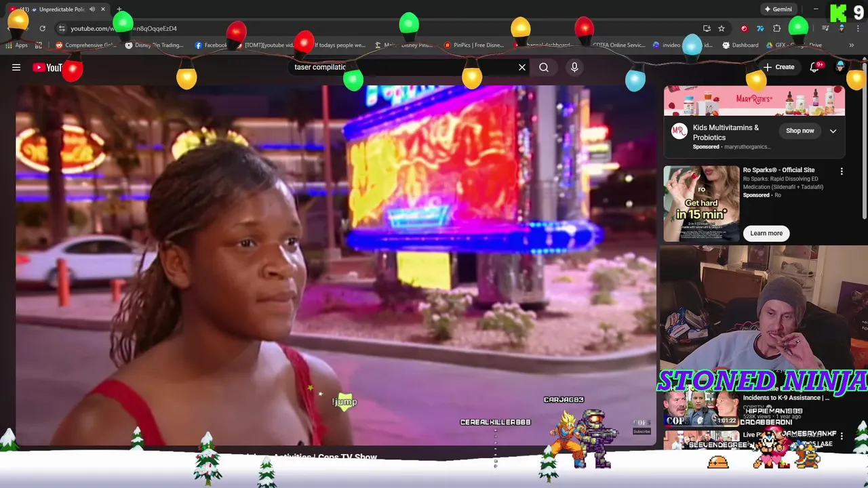The image size is (868, 488).
Task: Click the Create button
Action: (778, 67)
